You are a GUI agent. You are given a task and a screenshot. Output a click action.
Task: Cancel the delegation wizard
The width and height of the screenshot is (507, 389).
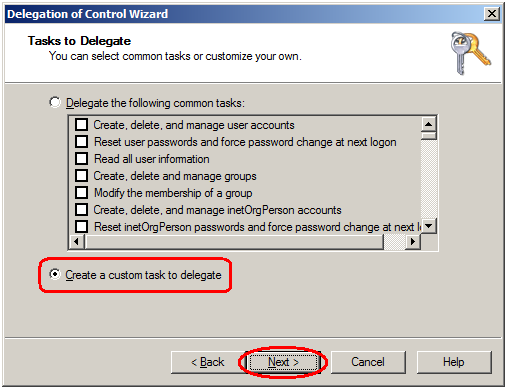tap(368, 362)
